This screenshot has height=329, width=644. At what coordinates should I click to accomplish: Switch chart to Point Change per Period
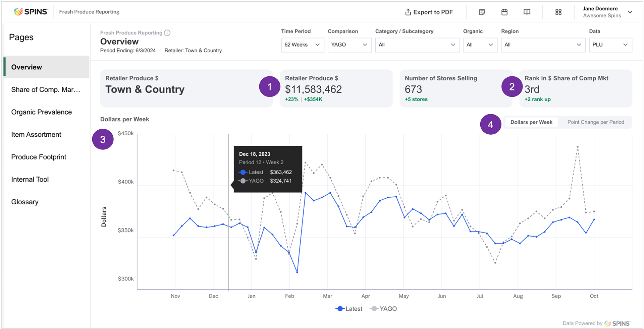(595, 122)
